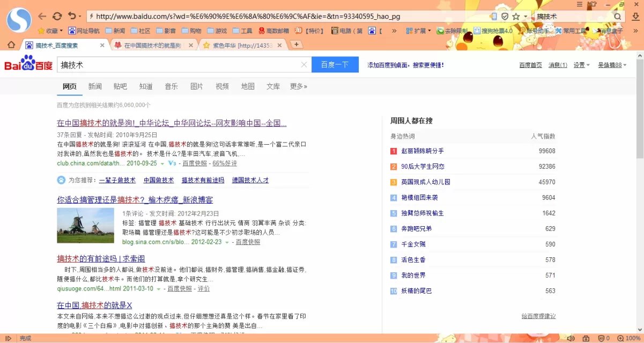The width and height of the screenshot is (644, 343).
Task: Open the 网址导航 bookmark
Action: click(x=84, y=31)
